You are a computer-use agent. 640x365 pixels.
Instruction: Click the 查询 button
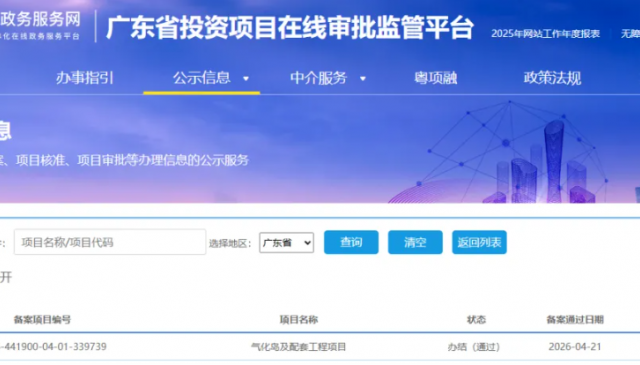[351, 242]
